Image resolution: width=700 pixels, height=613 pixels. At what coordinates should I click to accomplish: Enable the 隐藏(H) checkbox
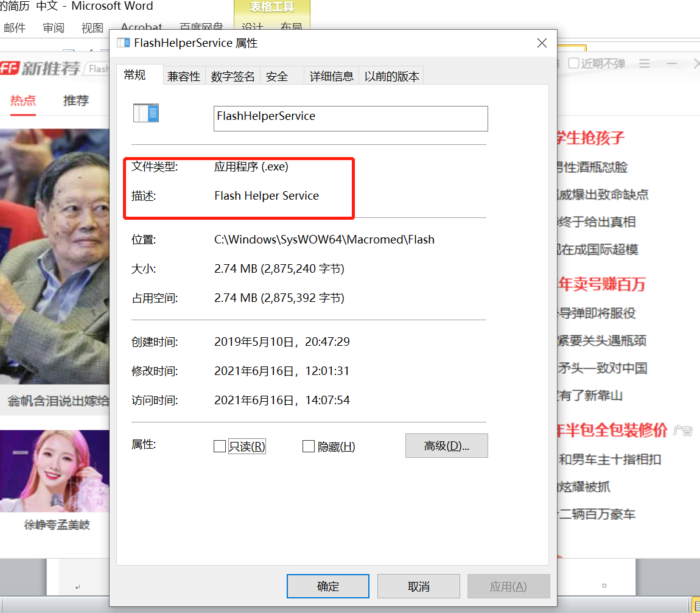pyautogui.click(x=308, y=446)
